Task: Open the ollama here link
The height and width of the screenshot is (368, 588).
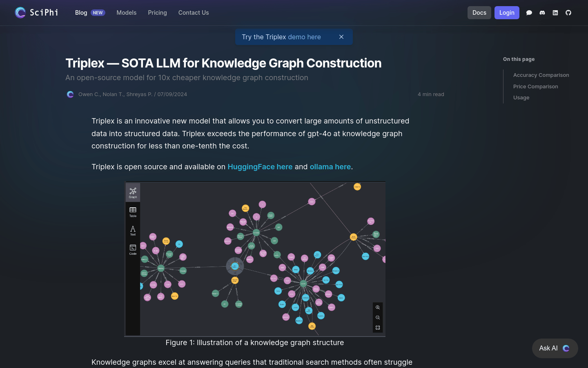Action: click(x=330, y=167)
